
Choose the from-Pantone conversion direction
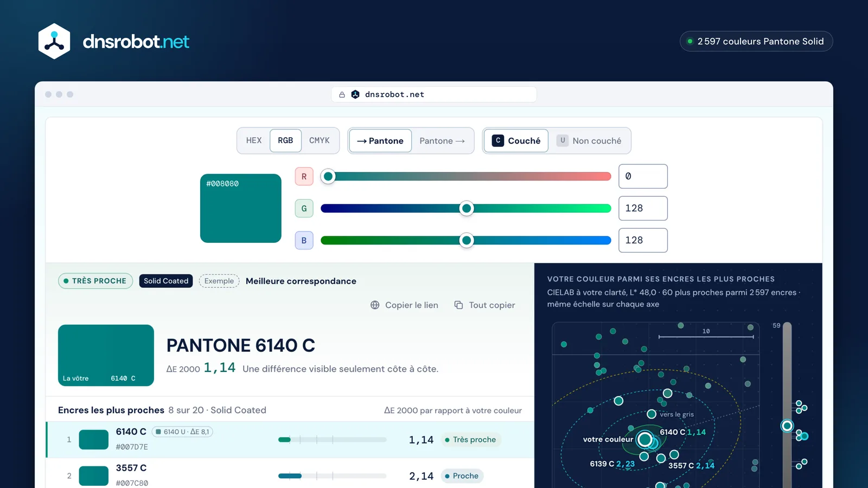point(442,141)
